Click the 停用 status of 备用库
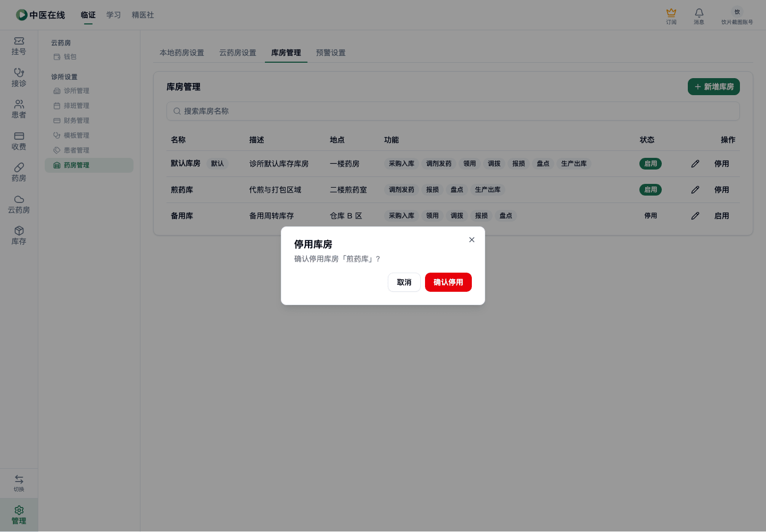 (x=651, y=216)
